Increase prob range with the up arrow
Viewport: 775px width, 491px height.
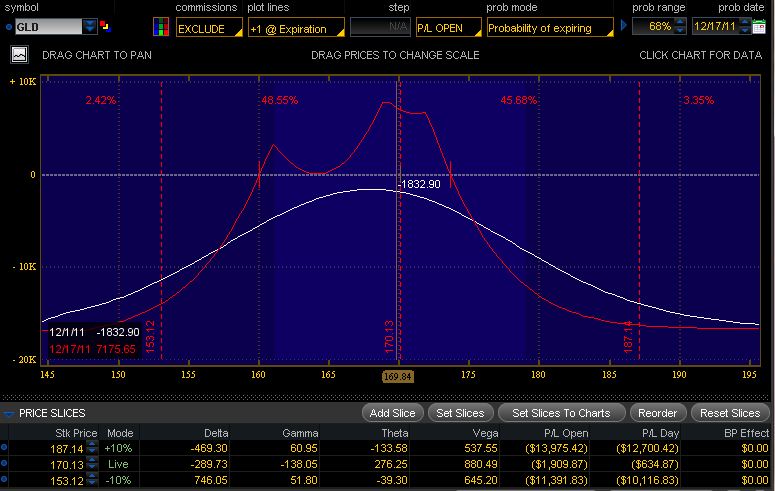point(680,22)
